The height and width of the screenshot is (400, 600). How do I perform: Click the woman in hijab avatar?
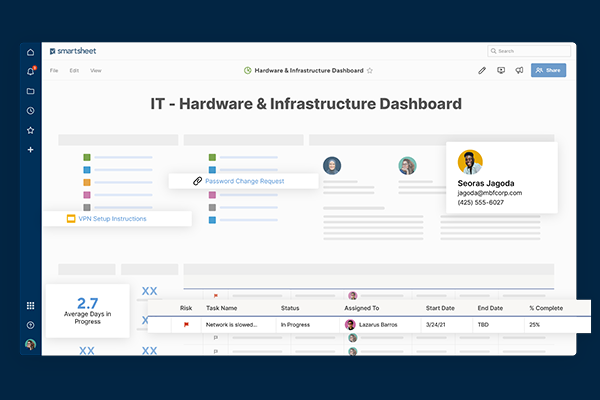pos(332,166)
